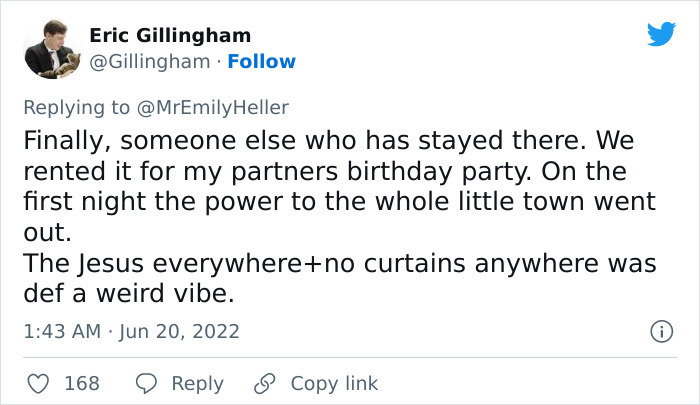Screen dimensions: 700x405
Task: Click the 1:43 AM timestamp
Action: pyautogui.click(x=59, y=330)
